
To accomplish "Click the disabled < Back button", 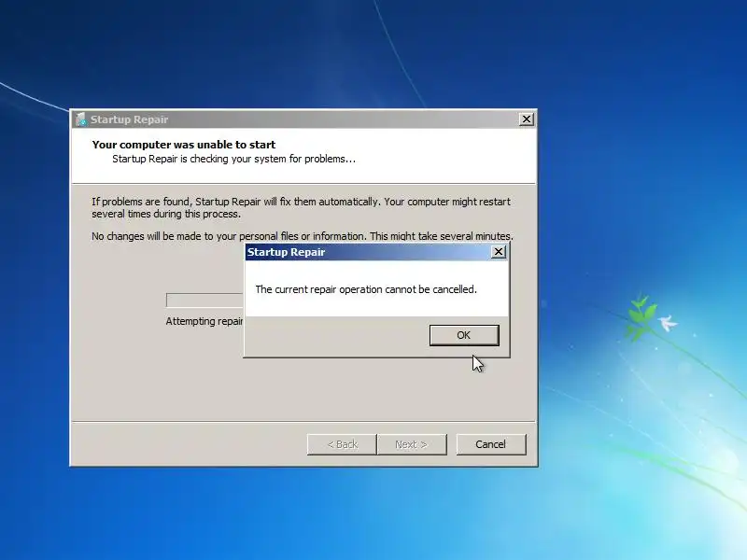I will pyautogui.click(x=342, y=444).
